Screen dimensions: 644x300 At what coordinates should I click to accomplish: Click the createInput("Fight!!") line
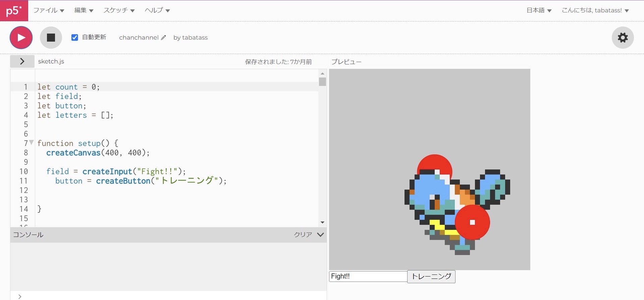click(116, 171)
